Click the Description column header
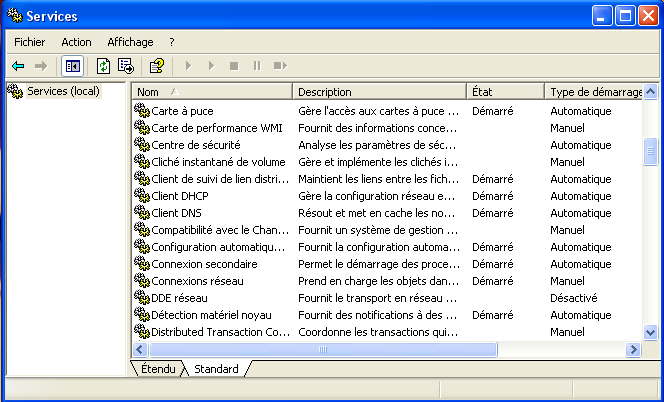Screen dimensions: 664x402 [380, 92]
